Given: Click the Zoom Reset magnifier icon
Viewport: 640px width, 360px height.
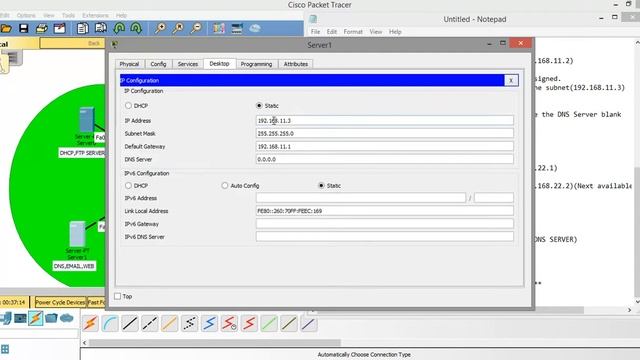Looking at the screenshot, I should click(178, 28).
